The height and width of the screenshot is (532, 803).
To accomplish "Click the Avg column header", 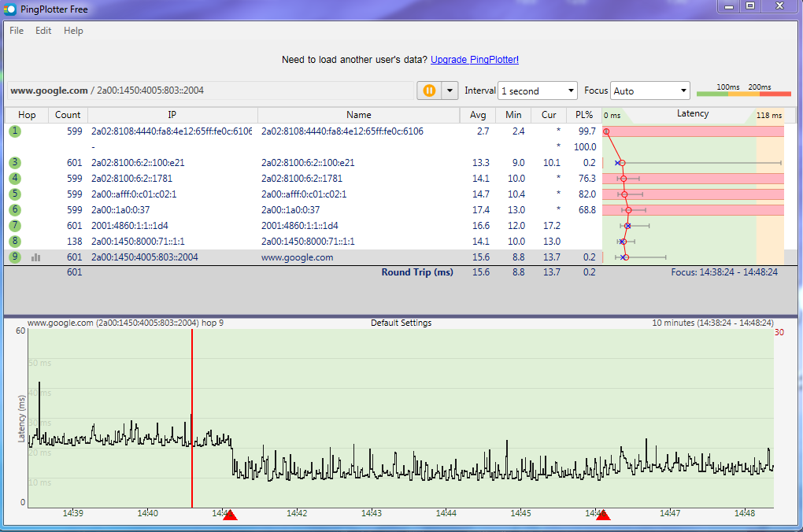I will pos(478,115).
